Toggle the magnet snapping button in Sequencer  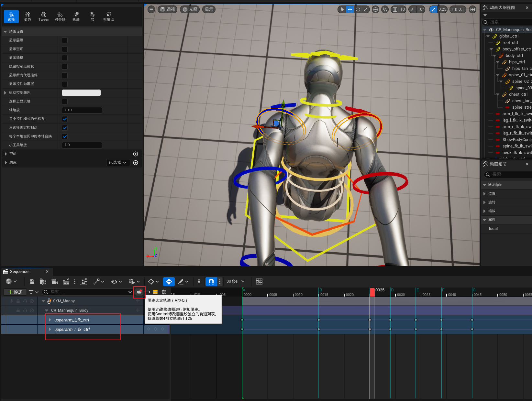click(211, 282)
